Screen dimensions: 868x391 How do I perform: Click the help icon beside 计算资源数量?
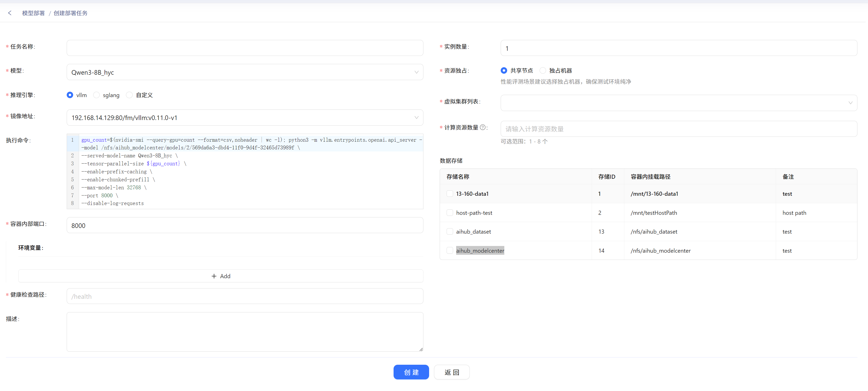click(x=482, y=127)
